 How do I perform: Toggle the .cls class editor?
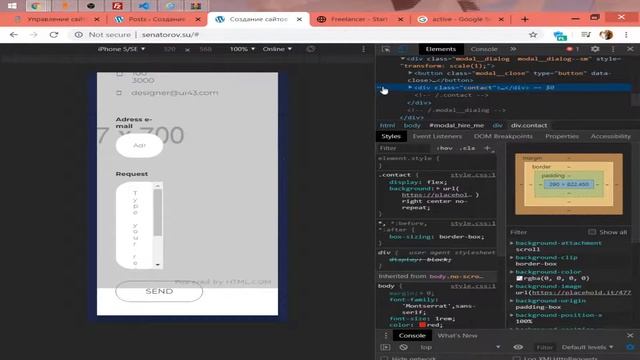467,148
